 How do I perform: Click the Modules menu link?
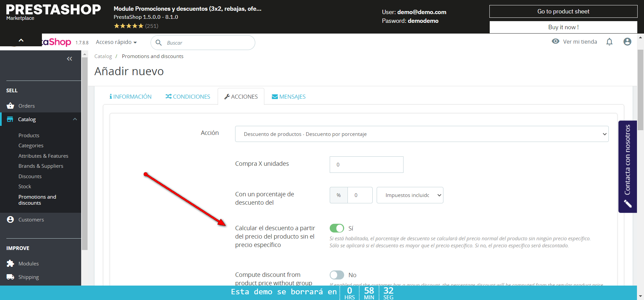29,263
